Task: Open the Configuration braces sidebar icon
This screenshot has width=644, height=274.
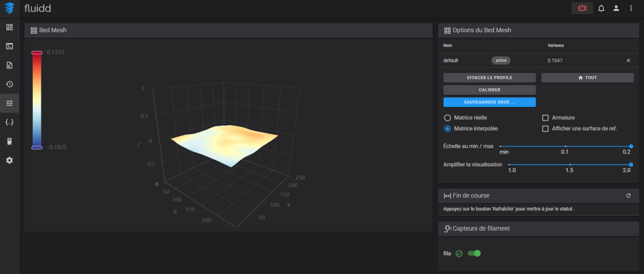Action: coord(10,122)
